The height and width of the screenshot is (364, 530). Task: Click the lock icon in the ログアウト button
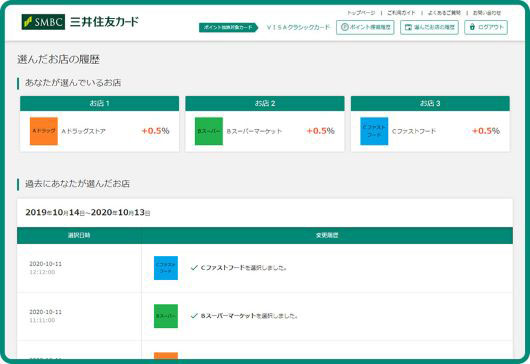(x=472, y=27)
